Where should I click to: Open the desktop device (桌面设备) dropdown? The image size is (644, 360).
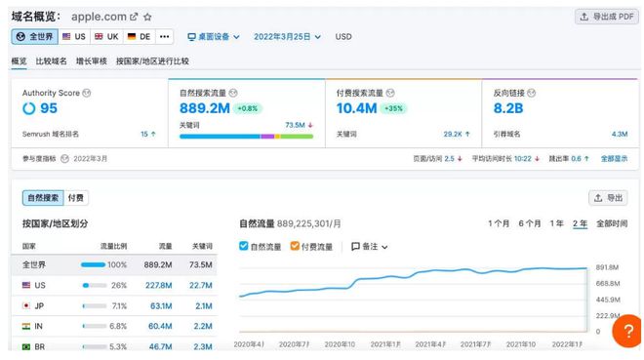coord(214,36)
